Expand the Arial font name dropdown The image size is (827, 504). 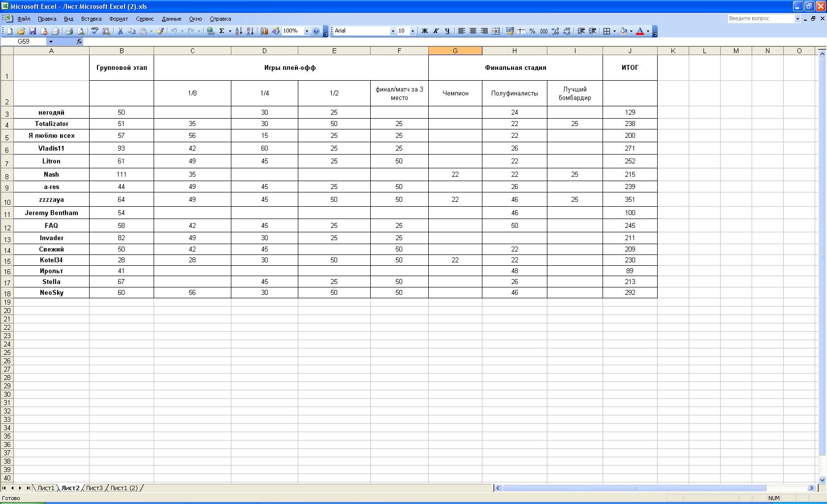click(393, 31)
